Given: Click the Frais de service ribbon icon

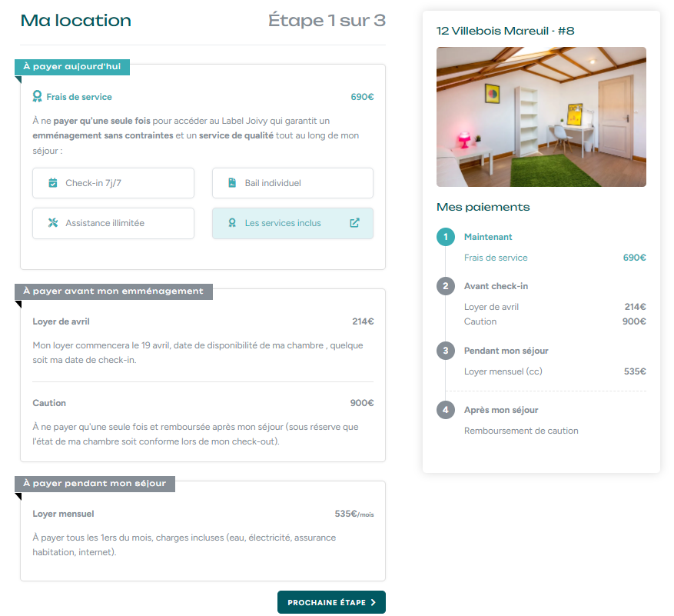Looking at the screenshot, I should tap(38, 96).
